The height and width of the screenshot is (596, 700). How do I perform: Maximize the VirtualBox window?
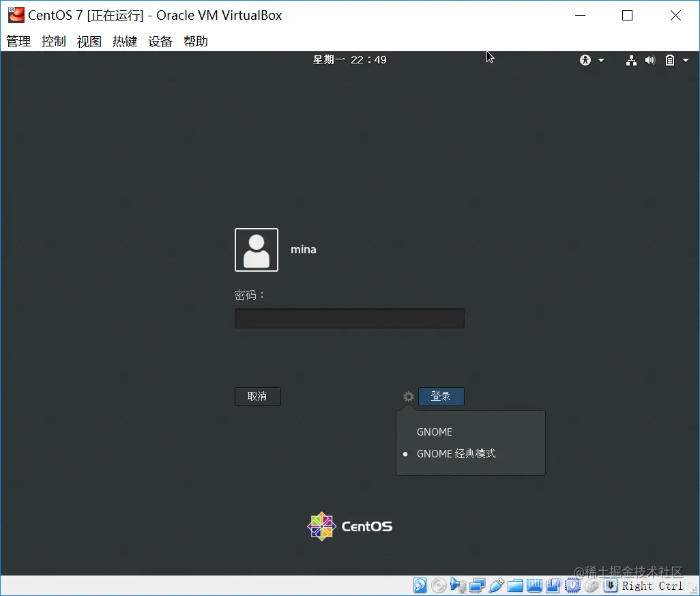(x=627, y=15)
